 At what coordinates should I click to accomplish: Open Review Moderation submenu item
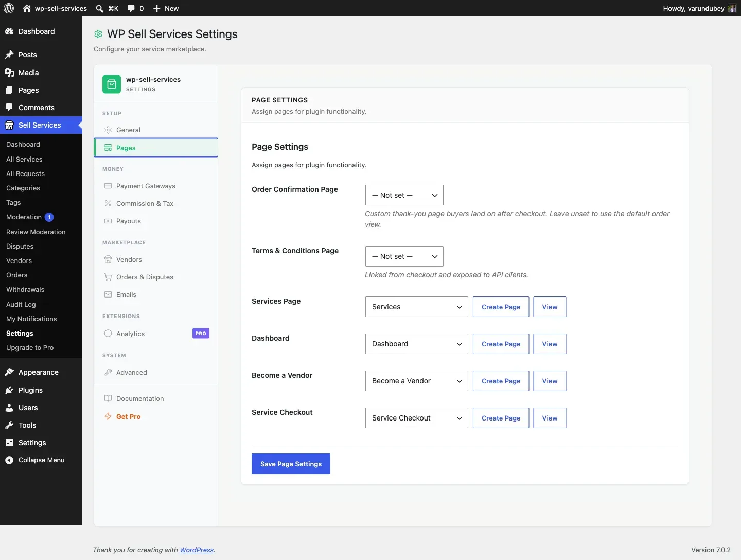tap(36, 232)
